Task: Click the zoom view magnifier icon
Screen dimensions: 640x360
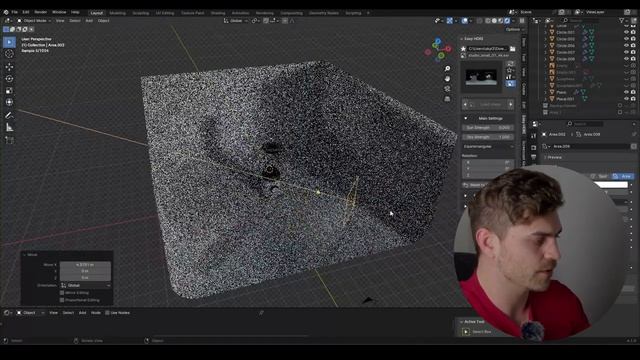Action: [x=447, y=69]
